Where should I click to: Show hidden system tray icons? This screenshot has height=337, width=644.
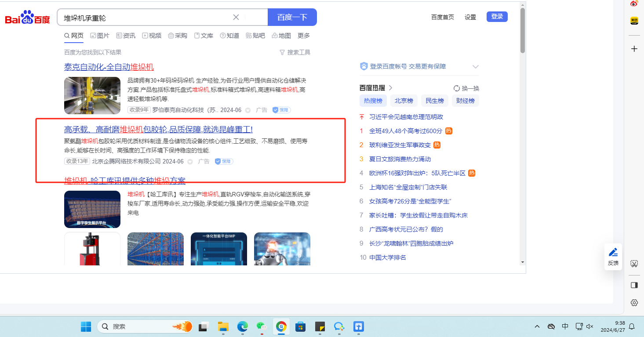537,326
